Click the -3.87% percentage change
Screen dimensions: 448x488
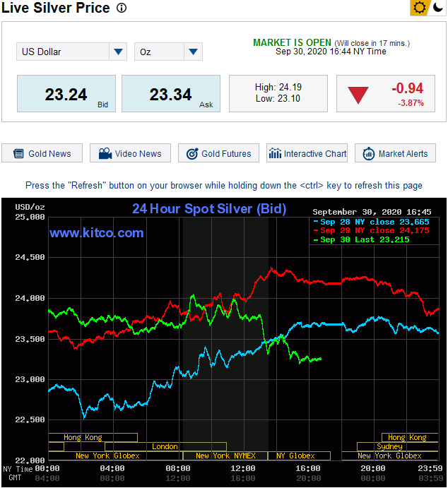tap(411, 103)
